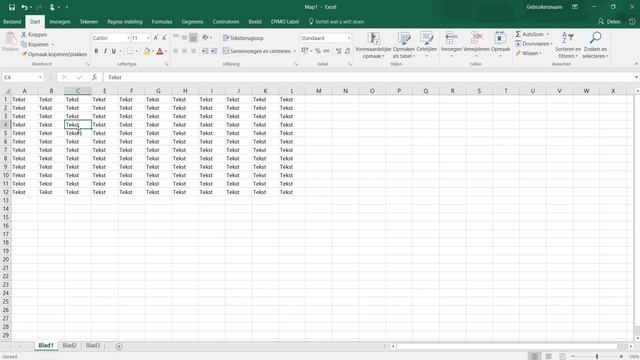
Task: Increase font size with the larger A icon
Action: tap(156, 38)
